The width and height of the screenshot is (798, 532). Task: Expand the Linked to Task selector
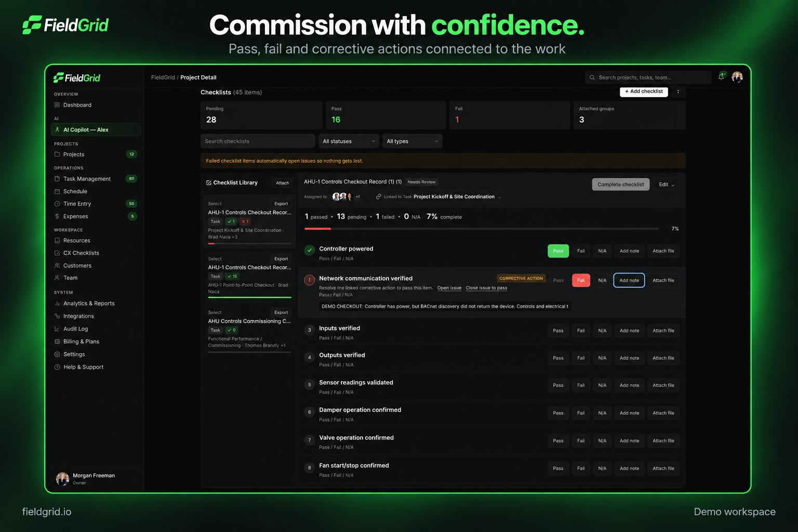point(439,197)
